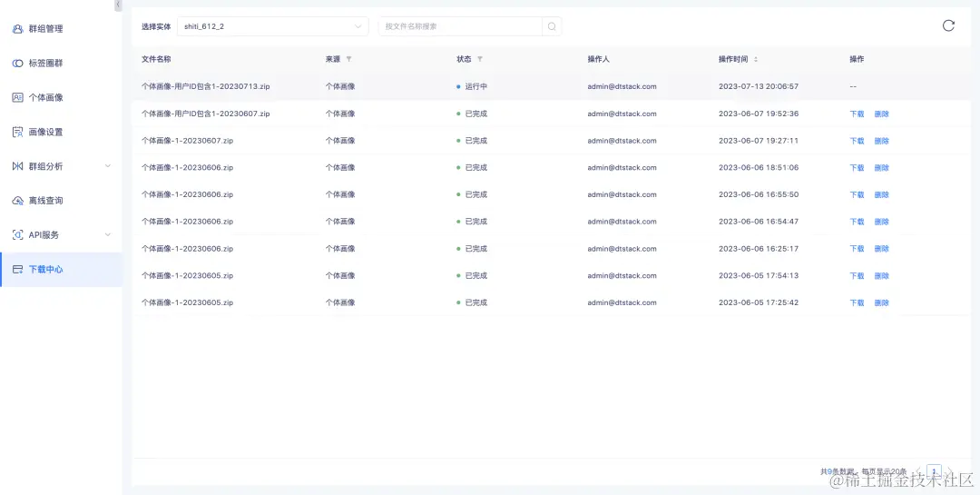Click the 标签圈群 sidebar icon

pyautogui.click(x=17, y=64)
